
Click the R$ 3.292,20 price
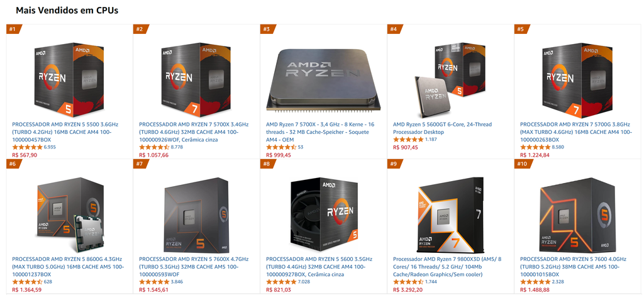(409, 290)
